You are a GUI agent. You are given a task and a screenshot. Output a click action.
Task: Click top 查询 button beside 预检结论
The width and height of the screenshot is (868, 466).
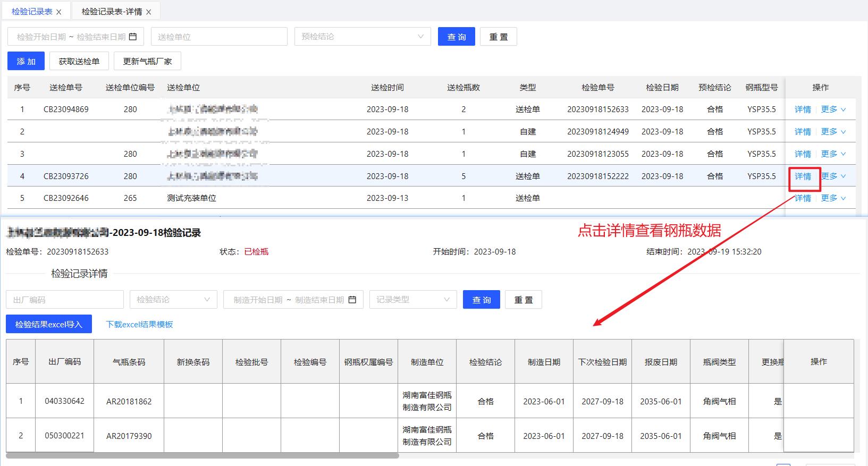tap(457, 37)
